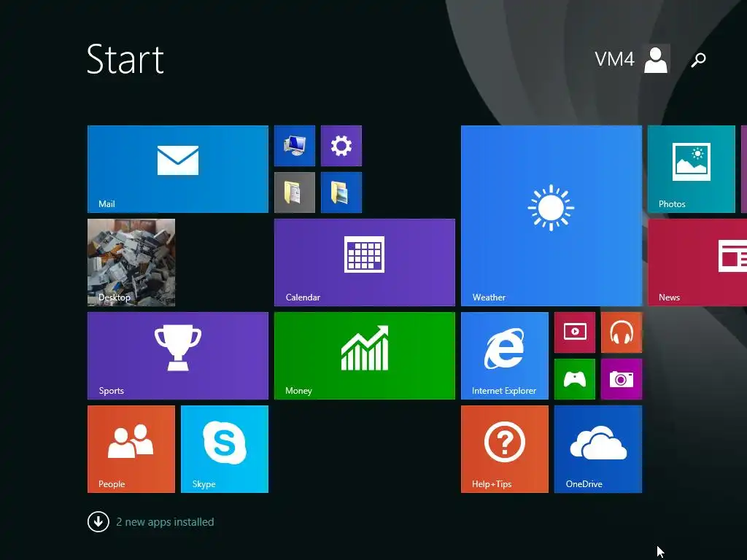Open the Photos tile
The height and width of the screenshot is (560, 747).
(692, 169)
